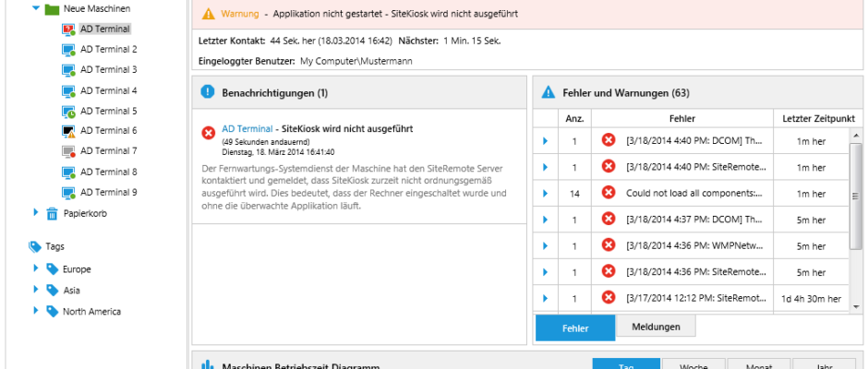Expand the North America tag group

[36, 311]
